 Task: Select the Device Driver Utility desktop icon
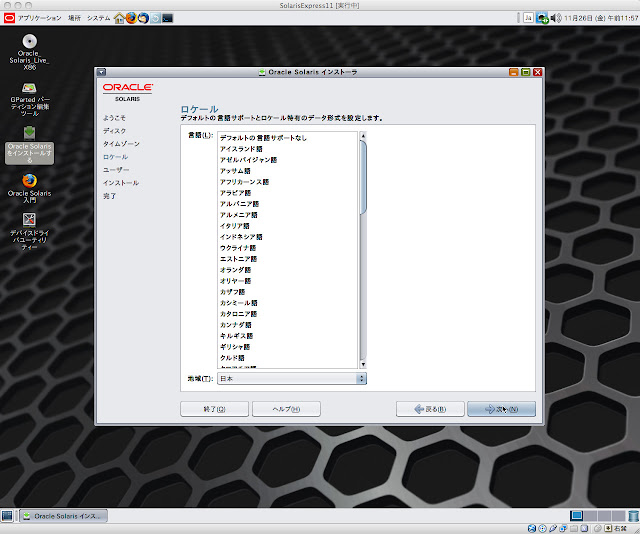29,231
